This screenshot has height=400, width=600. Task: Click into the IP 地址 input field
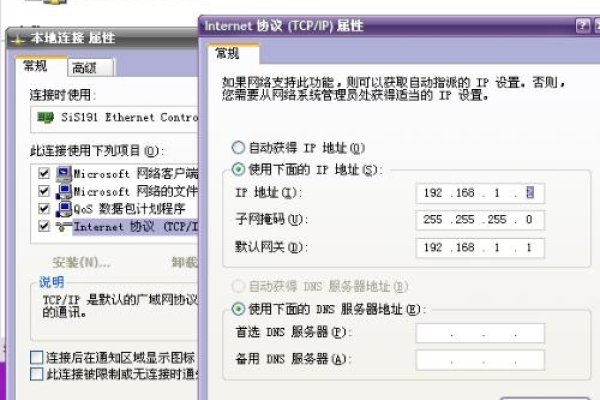point(480,193)
